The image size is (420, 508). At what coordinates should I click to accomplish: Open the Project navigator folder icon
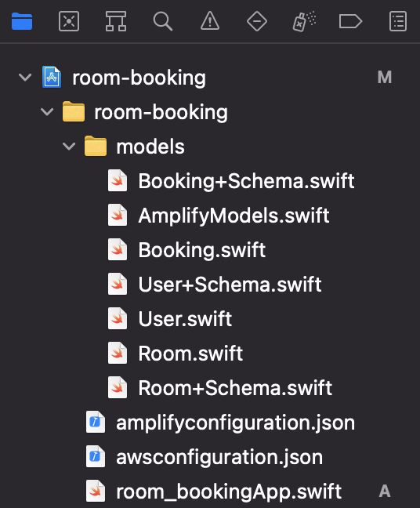22,21
